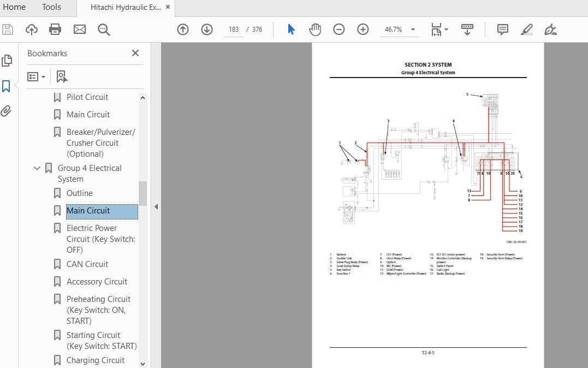Open the CAN Circuit bookmark
The image size is (588, 368).
tap(87, 264)
